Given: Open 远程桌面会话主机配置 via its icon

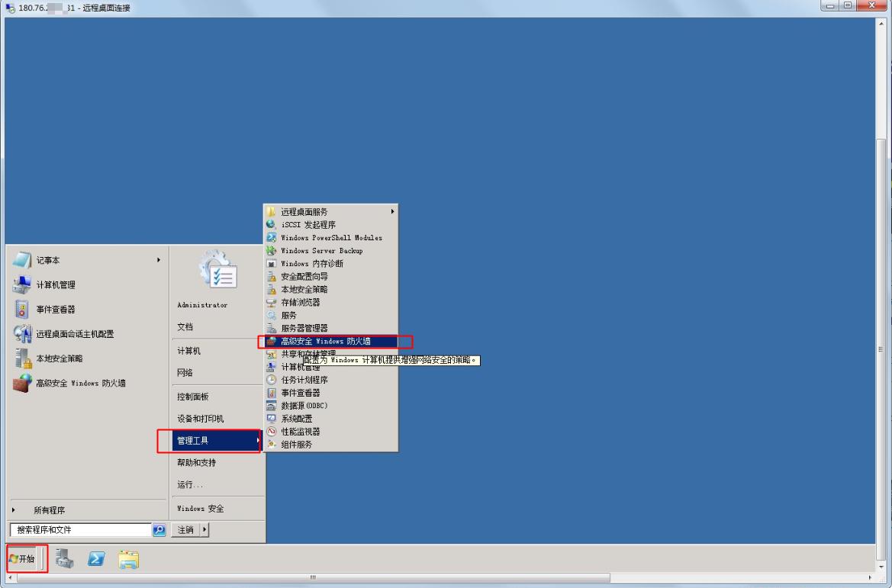Looking at the screenshot, I should click(x=21, y=334).
